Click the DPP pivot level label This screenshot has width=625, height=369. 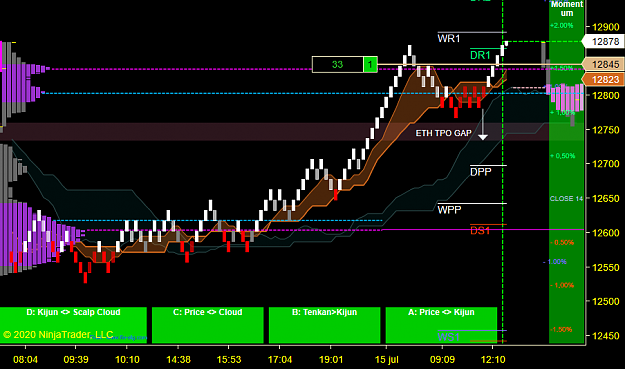(x=481, y=172)
